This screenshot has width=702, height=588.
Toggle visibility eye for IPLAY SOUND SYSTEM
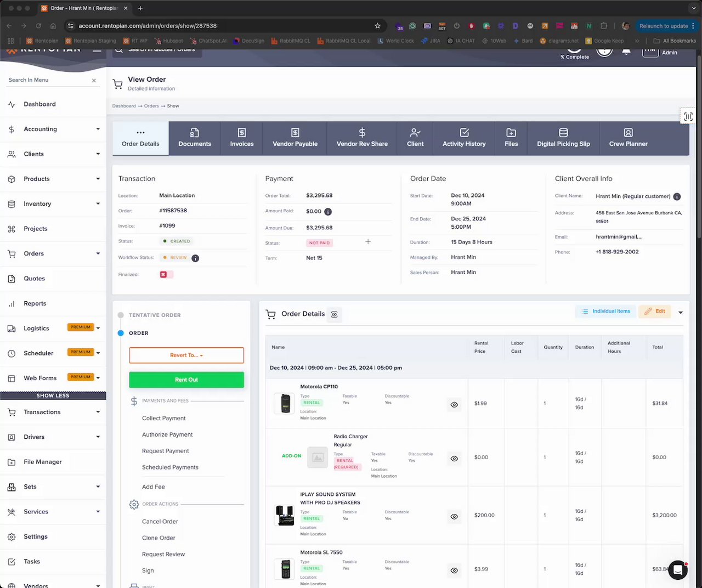(454, 517)
